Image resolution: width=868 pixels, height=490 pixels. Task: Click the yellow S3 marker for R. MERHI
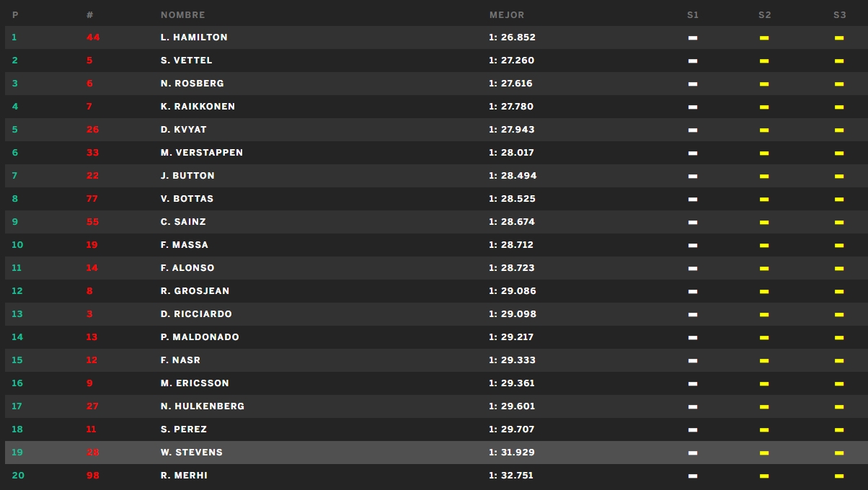(839, 476)
